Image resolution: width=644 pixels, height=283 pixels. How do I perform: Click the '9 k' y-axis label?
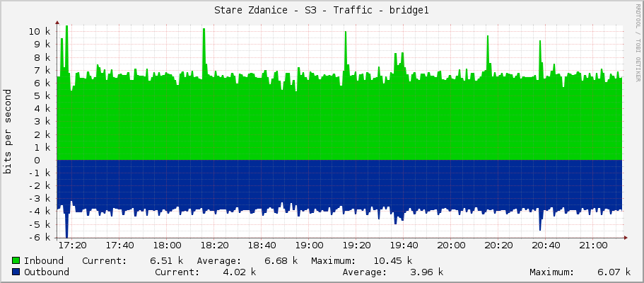43,45
